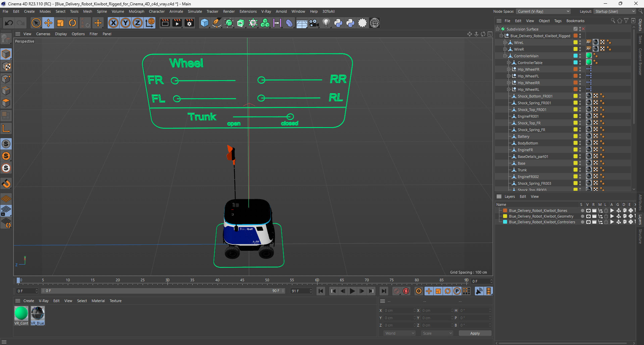Open the viewport Filter menu

tap(94, 34)
